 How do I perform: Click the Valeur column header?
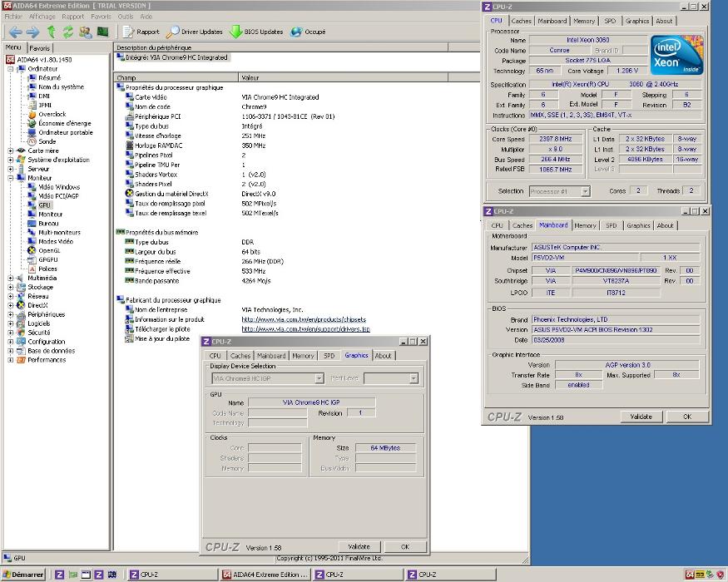pyautogui.click(x=343, y=77)
